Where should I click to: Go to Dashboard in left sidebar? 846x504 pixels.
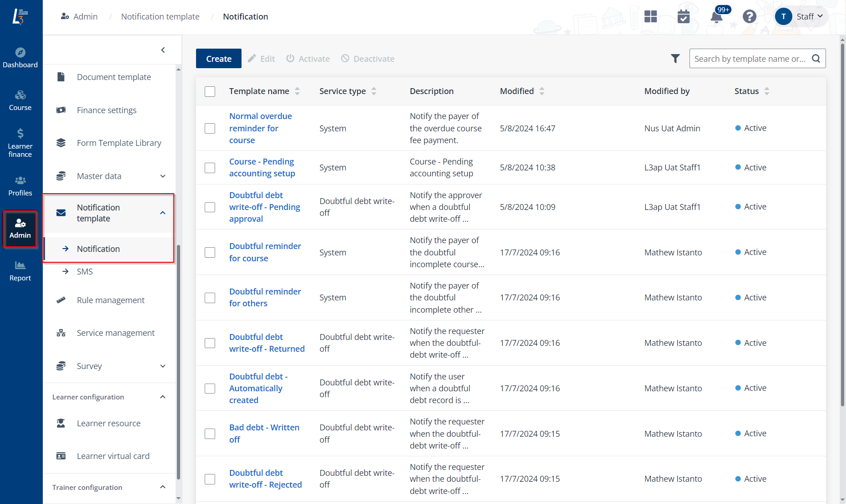(x=20, y=58)
